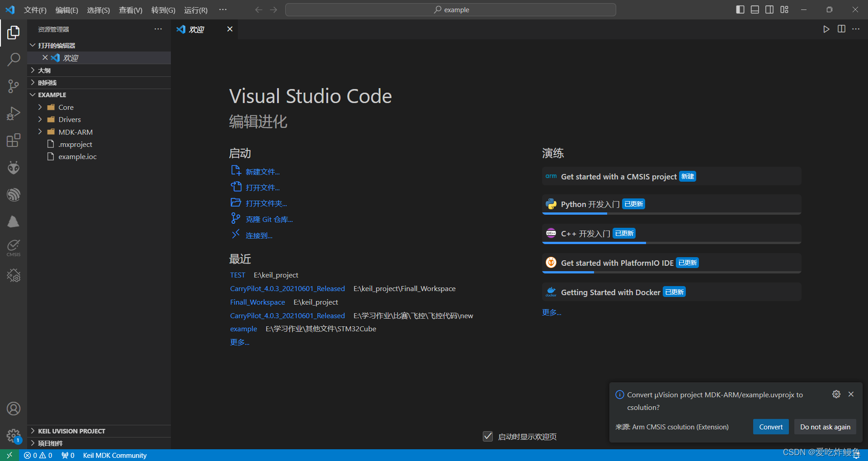Image resolution: width=868 pixels, height=461 pixels.
Task: Open Source Control view icon
Action: pos(14,86)
